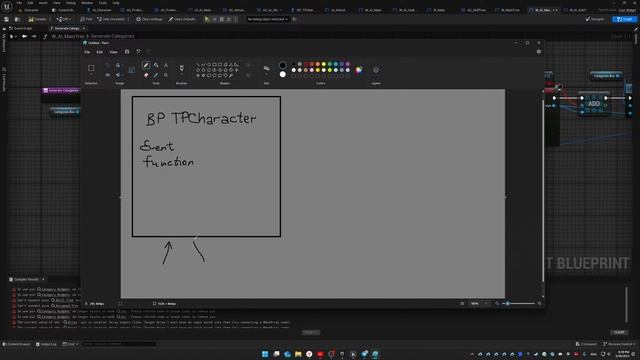Click Zoom in plus in Paint status bar
640x360 pixels.
(x=540, y=304)
